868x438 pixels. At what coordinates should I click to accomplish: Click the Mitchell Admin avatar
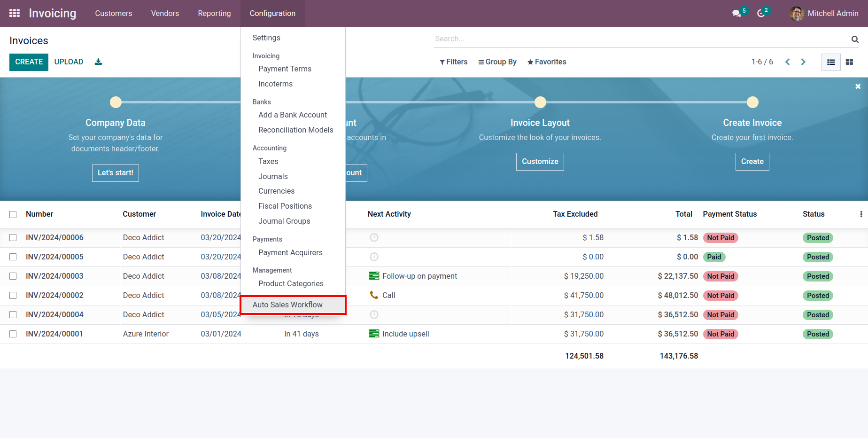coord(797,14)
